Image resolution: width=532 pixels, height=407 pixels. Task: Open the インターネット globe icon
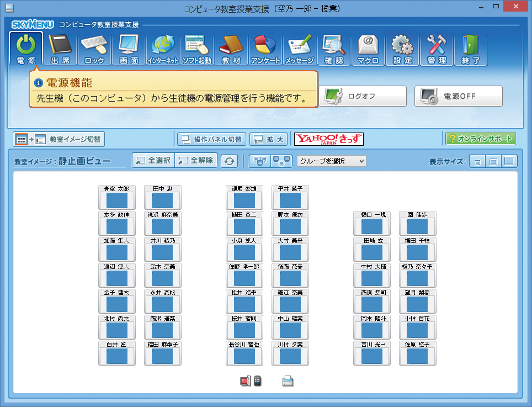click(x=163, y=49)
